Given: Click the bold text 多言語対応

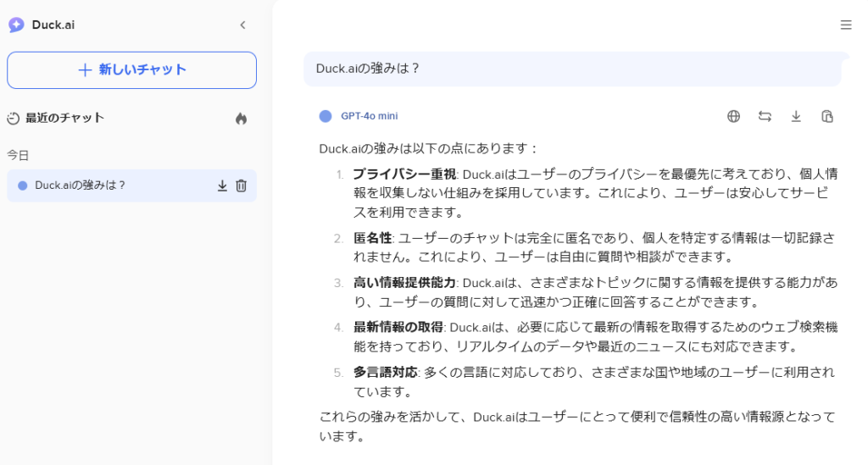Looking at the screenshot, I should coord(386,372).
